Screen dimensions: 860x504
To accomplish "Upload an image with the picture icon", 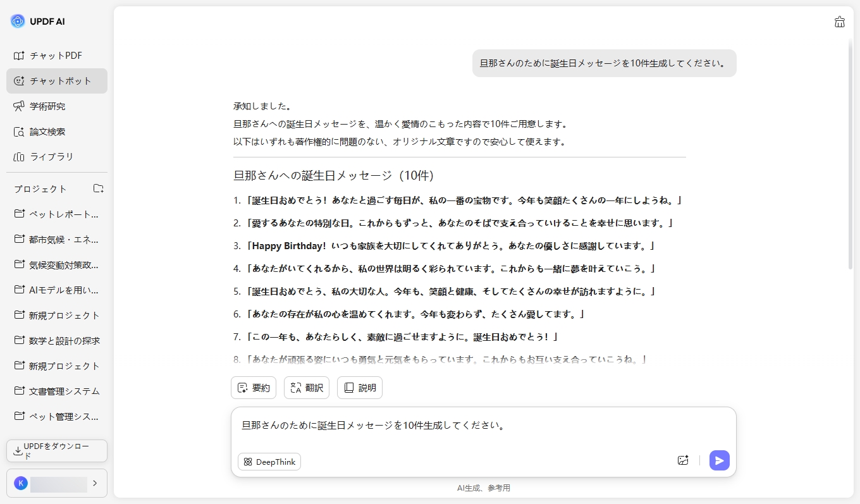I will pos(683,460).
